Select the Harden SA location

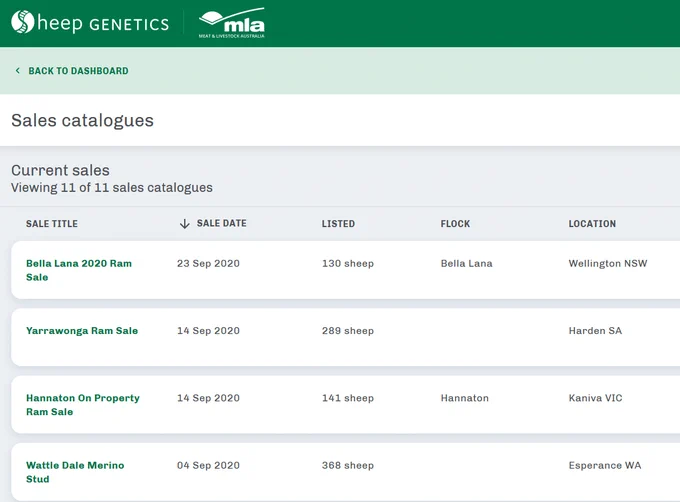[x=595, y=331]
